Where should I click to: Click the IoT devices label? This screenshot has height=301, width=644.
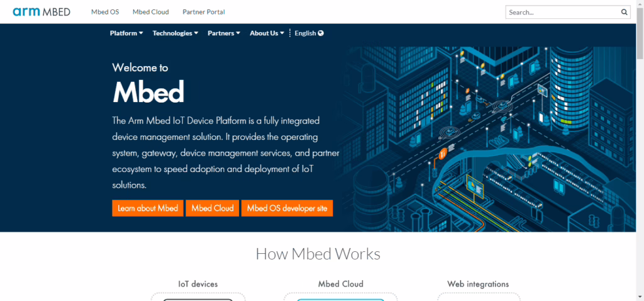tap(198, 284)
